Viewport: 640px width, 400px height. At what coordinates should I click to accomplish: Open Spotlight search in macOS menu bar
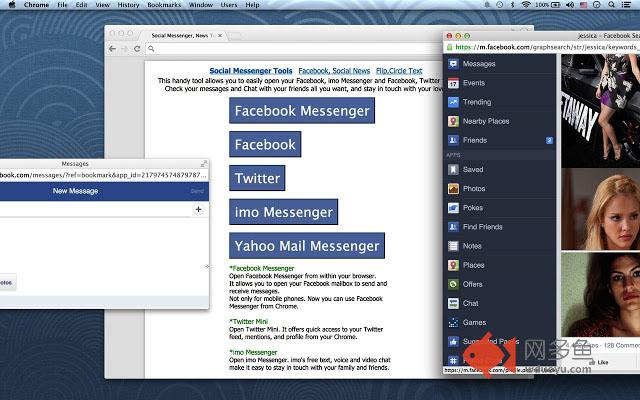click(611, 5)
